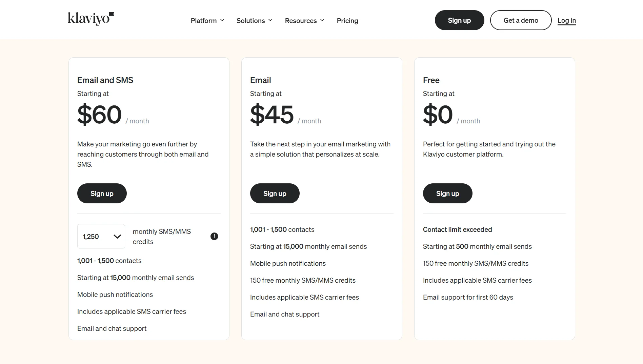Sign up for the Email and SMS plan
The width and height of the screenshot is (643, 364).
click(102, 193)
